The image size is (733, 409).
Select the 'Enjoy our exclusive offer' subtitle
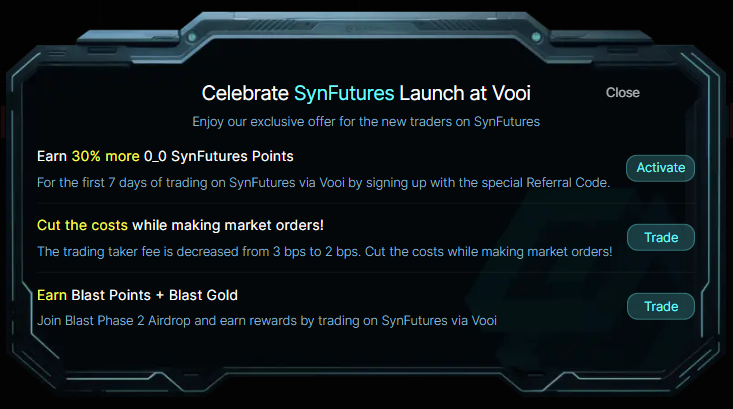366,122
